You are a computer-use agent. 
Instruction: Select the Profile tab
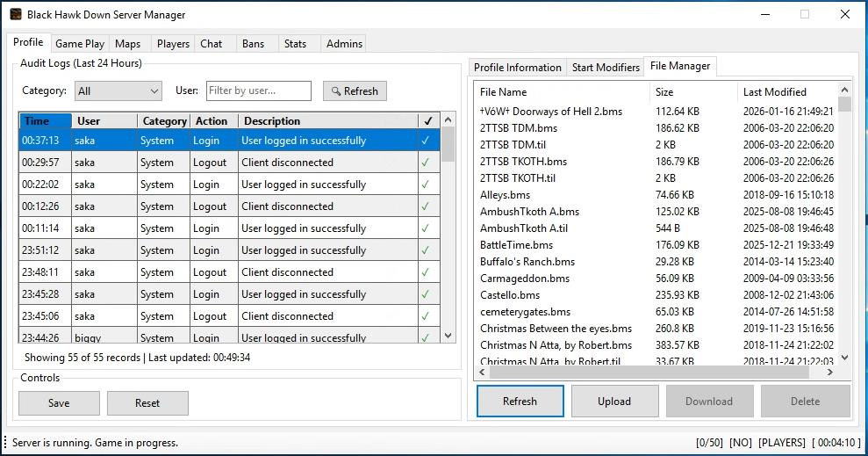coord(28,42)
